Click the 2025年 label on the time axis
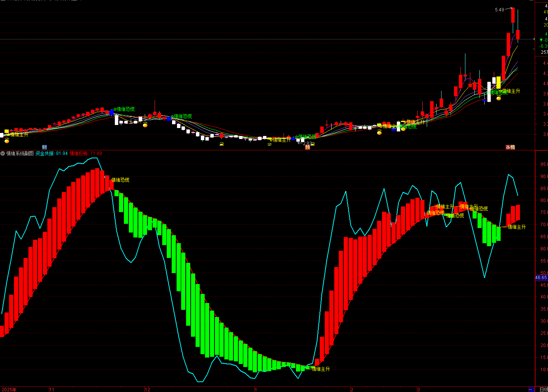 (x=9, y=389)
